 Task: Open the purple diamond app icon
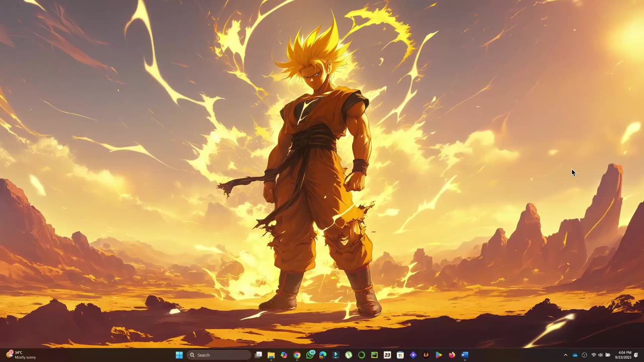[x=413, y=355]
